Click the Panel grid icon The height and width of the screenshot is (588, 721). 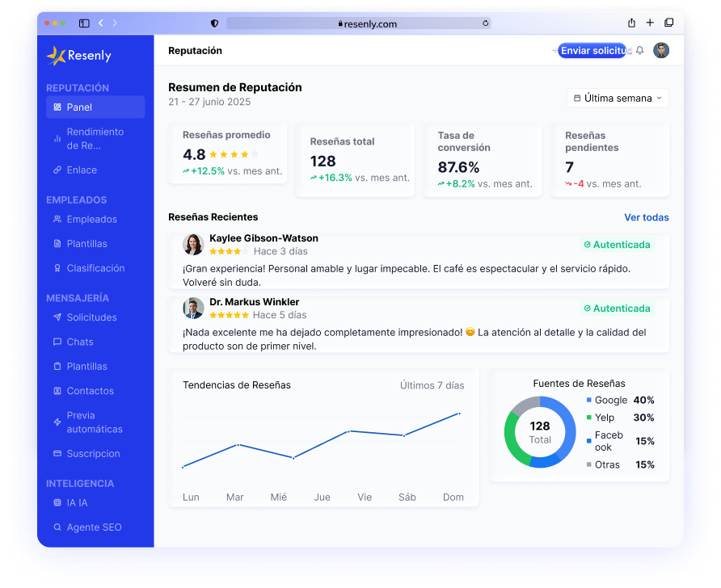coord(57,107)
